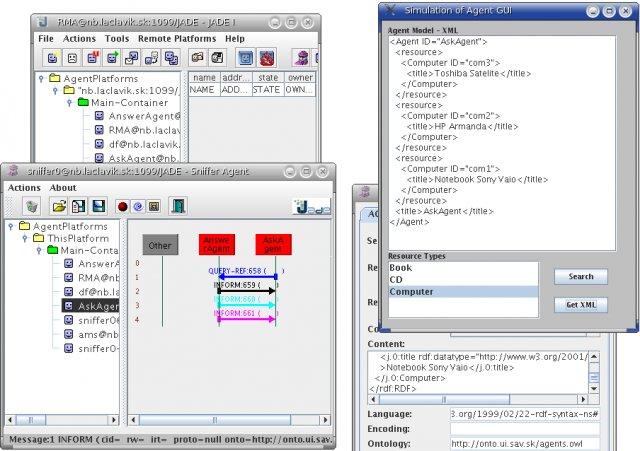
Task: Open the About menu in Sniffer Agent
Action: 63,187
